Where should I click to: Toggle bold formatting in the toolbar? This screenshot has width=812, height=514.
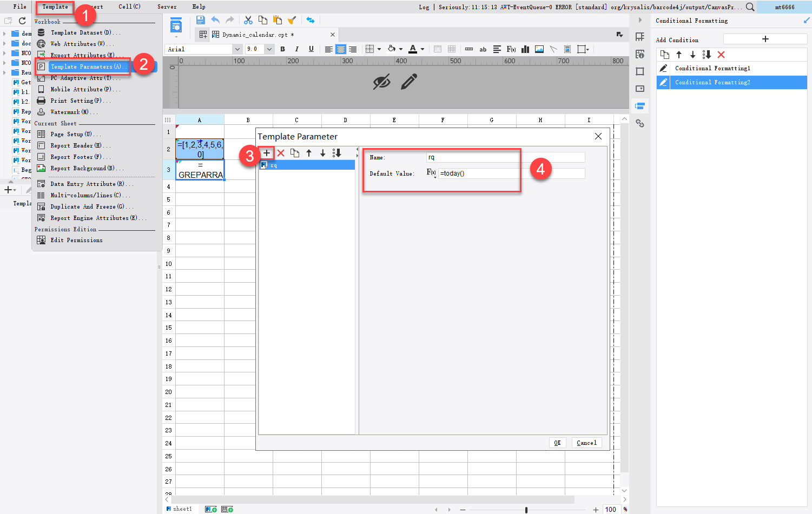[282, 49]
